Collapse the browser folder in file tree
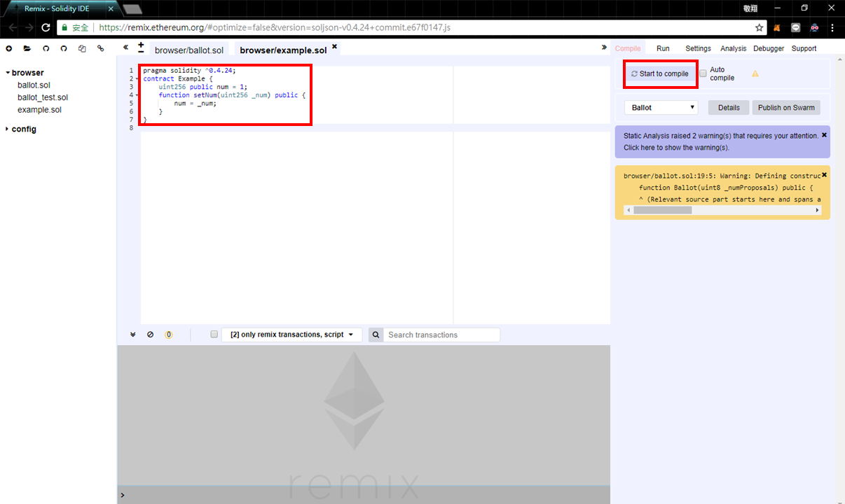845x504 pixels. (x=7, y=73)
